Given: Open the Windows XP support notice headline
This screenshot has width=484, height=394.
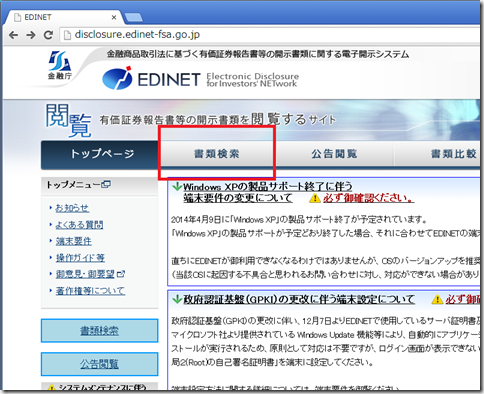Looking at the screenshot, I should tap(267, 192).
